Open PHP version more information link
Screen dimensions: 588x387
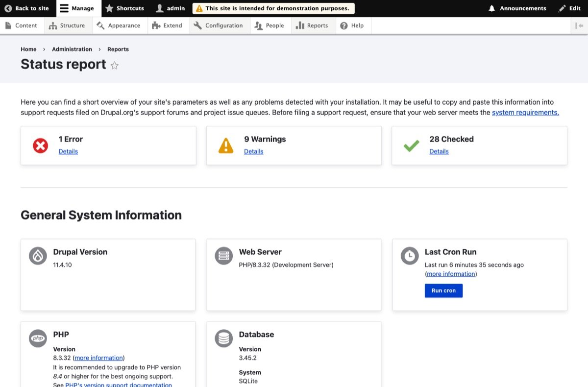[x=98, y=358]
